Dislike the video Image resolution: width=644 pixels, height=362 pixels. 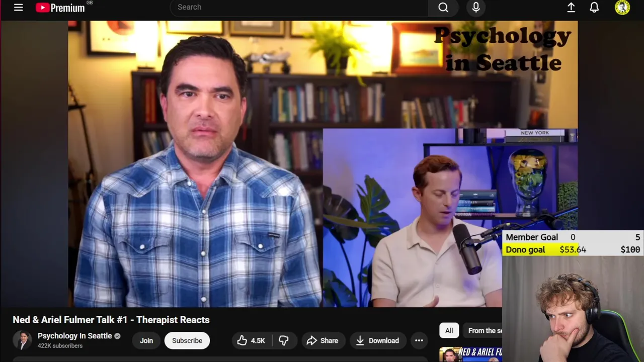pos(284,340)
